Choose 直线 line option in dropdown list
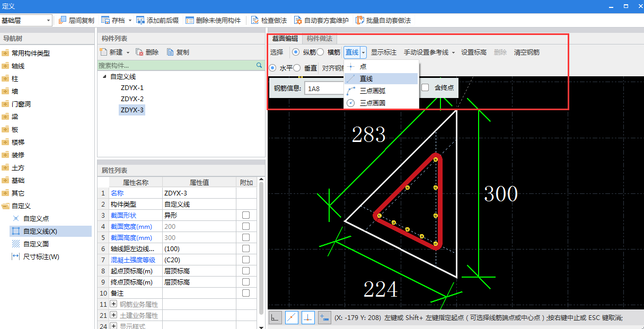The width and height of the screenshot is (644, 329). pyautogui.click(x=382, y=78)
